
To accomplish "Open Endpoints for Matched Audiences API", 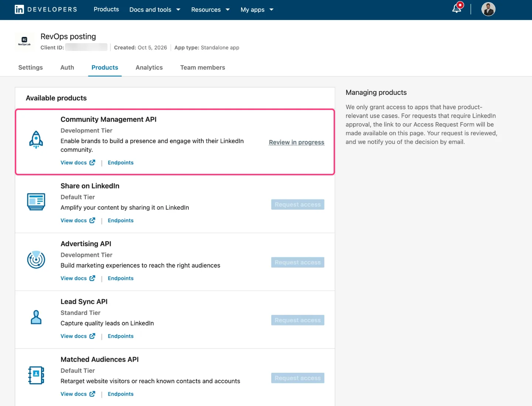I will [121, 394].
